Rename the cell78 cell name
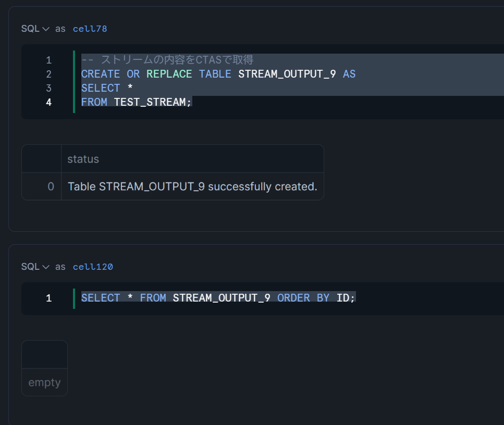 90,29
